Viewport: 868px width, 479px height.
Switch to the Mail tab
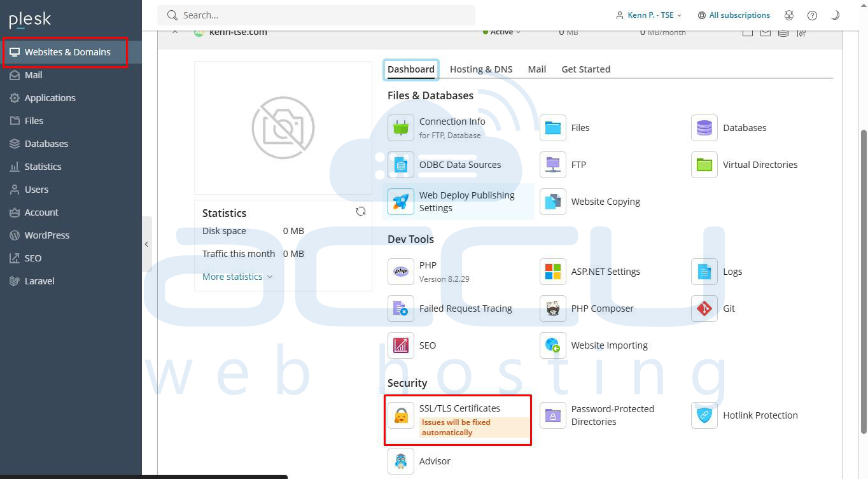point(537,69)
